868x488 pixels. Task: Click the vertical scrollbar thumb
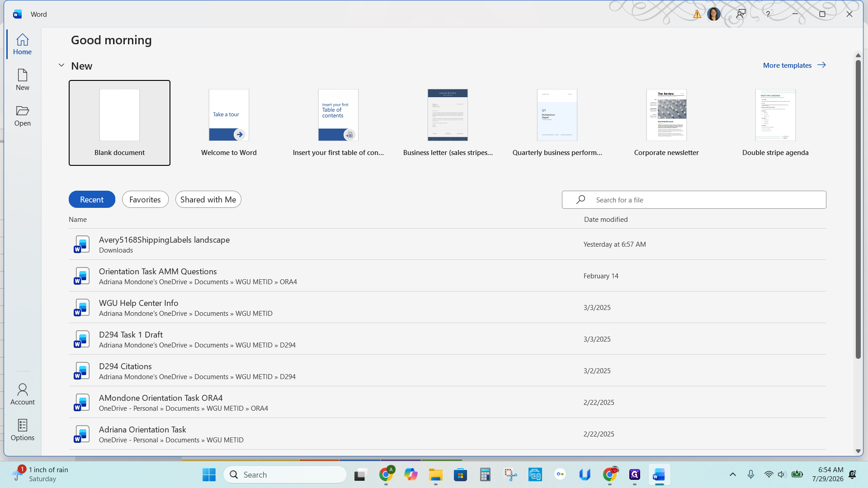pos(858,209)
